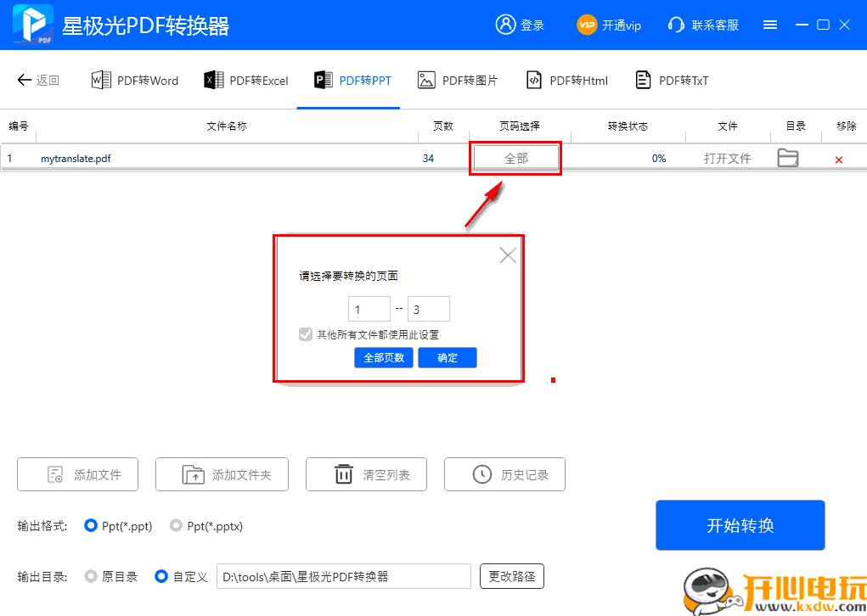Choose 原目录 as output directory
This screenshot has height=616, width=867.
[x=90, y=576]
